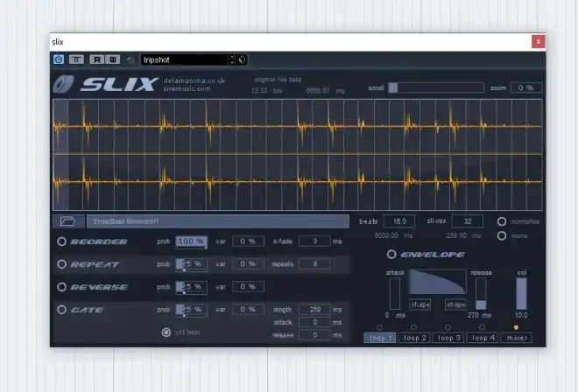578x392 pixels.
Task: Close the slix plugin window
Action: tap(539, 42)
